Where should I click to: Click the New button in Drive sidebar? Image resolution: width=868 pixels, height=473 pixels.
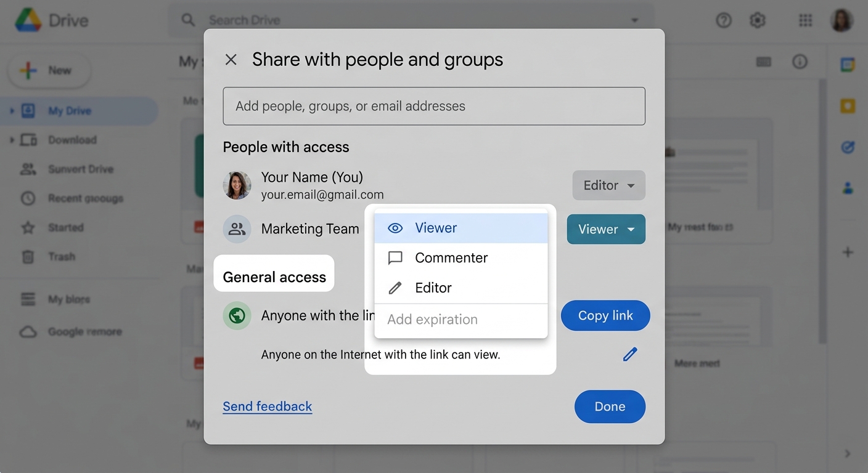[x=49, y=70]
